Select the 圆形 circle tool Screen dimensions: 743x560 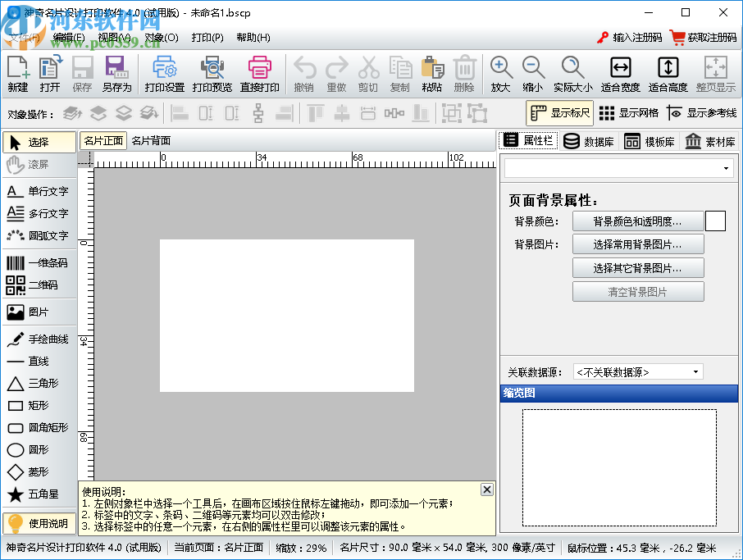coord(39,449)
